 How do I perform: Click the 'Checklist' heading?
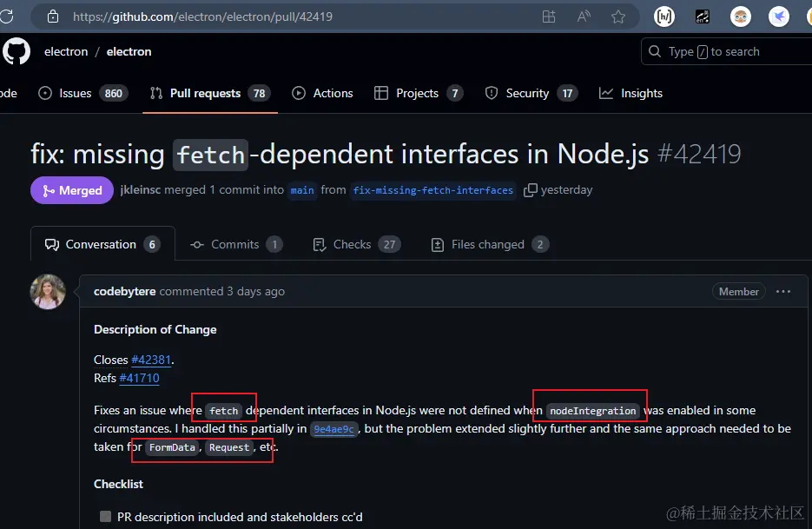tap(119, 484)
